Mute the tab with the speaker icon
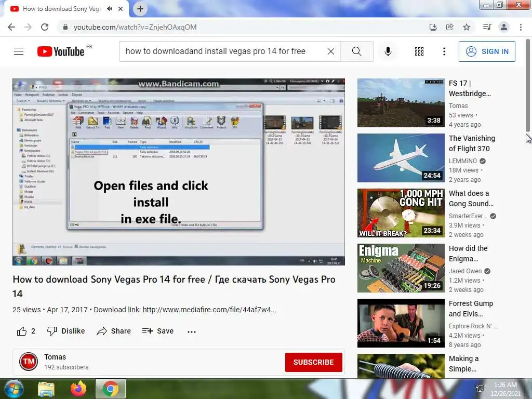532x399 pixels. 109,9
